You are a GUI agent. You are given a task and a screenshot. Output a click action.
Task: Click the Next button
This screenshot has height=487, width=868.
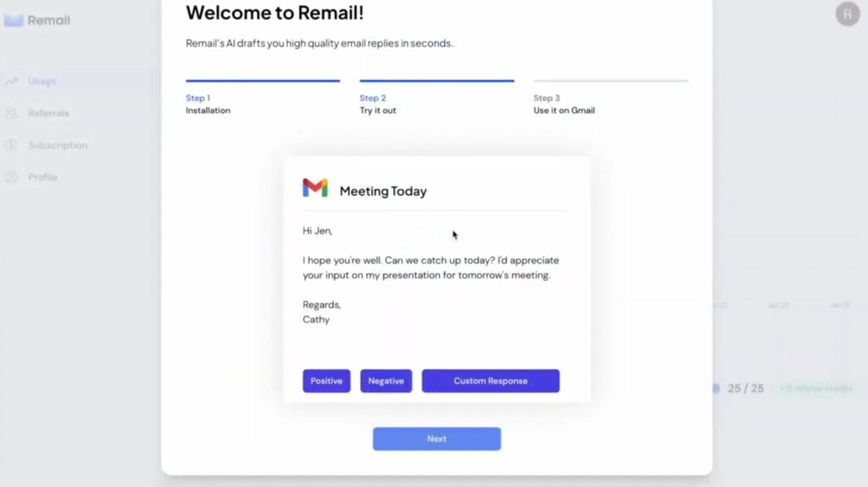click(437, 439)
